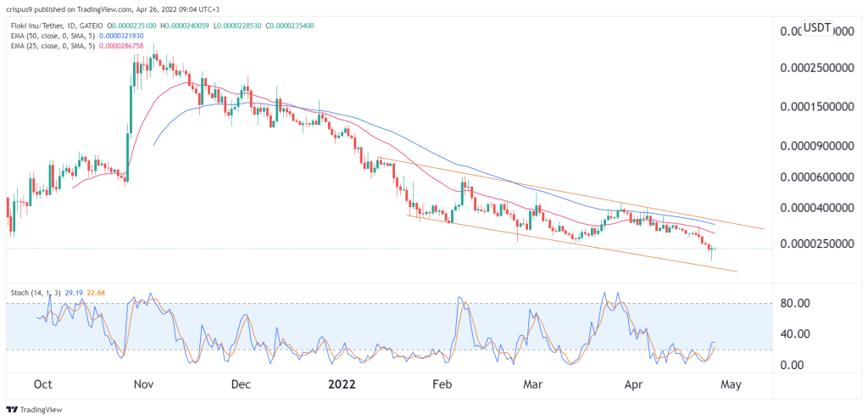
Task: Click the Mar label on the time axis
Action: coord(533,384)
